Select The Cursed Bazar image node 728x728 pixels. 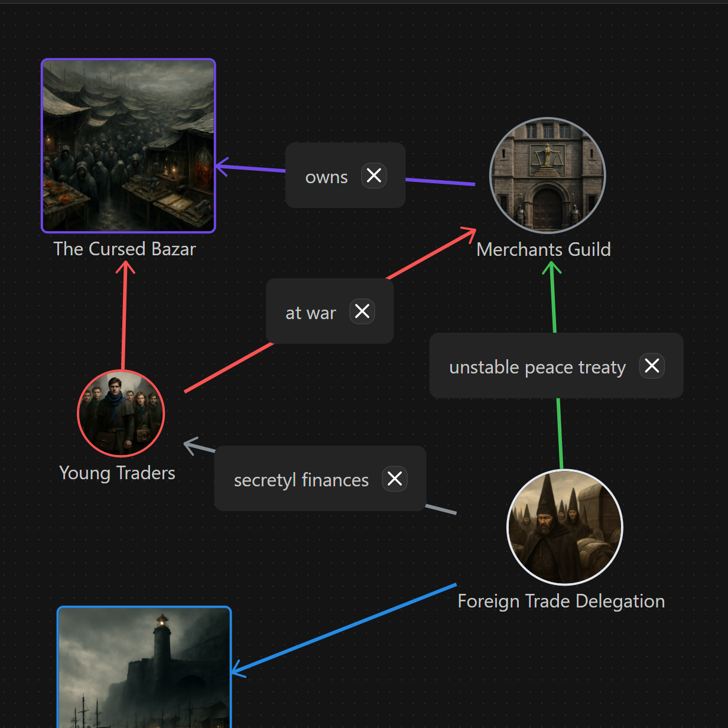(x=128, y=145)
